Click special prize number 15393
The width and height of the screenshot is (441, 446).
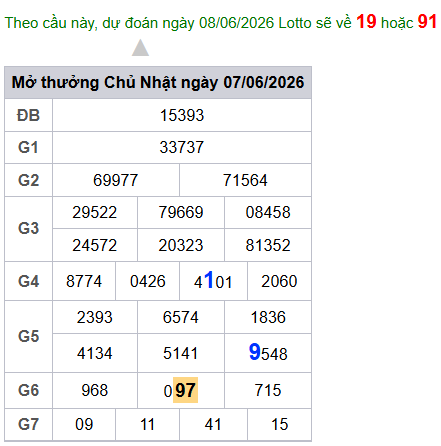[182, 115]
